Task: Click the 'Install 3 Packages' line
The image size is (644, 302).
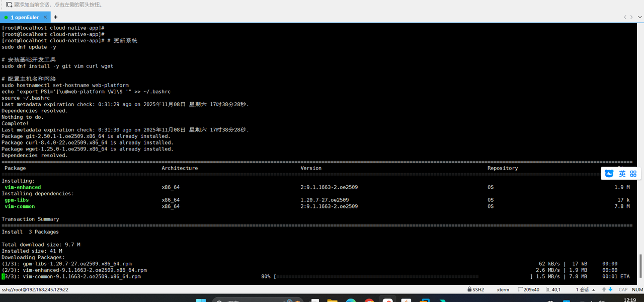Action: (30, 232)
